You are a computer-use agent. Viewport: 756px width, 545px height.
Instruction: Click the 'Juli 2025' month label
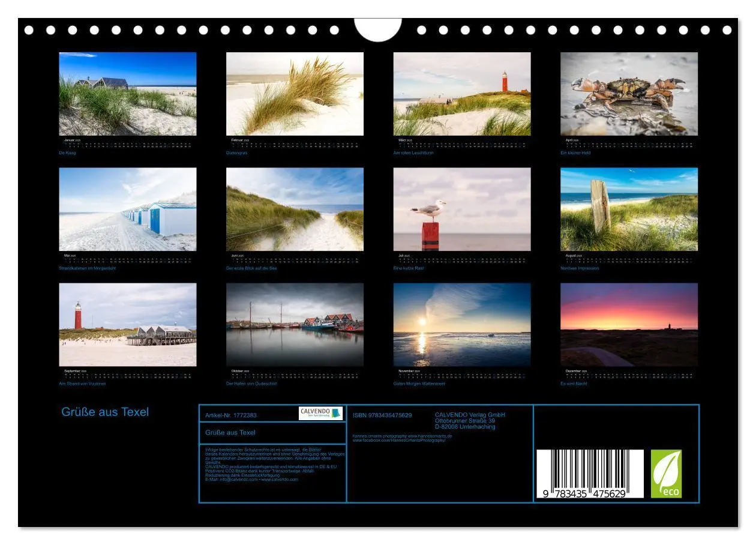click(x=404, y=255)
